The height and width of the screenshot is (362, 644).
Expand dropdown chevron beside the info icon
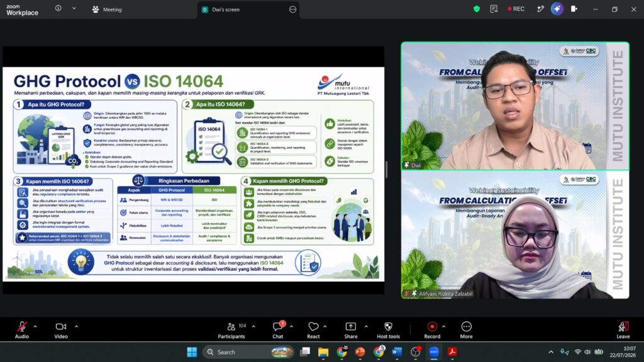(x=74, y=8)
